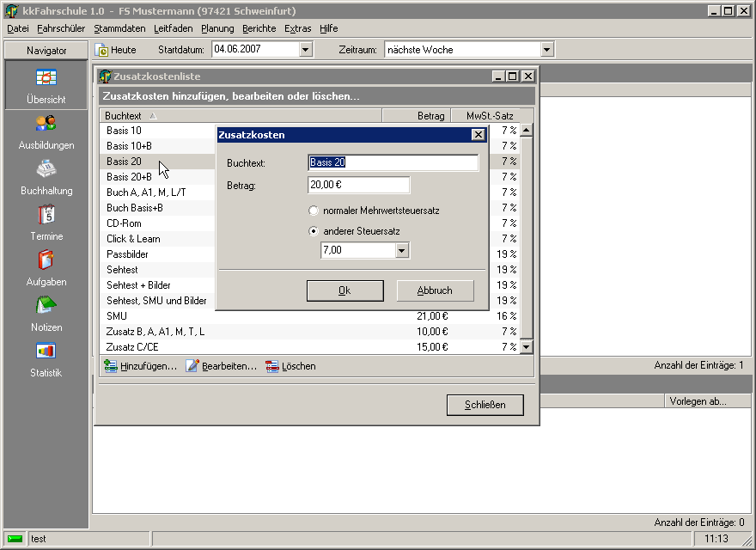Open Ausbildungen in the navigator sidebar
This screenshot has height=550, width=756.
(x=46, y=124)
